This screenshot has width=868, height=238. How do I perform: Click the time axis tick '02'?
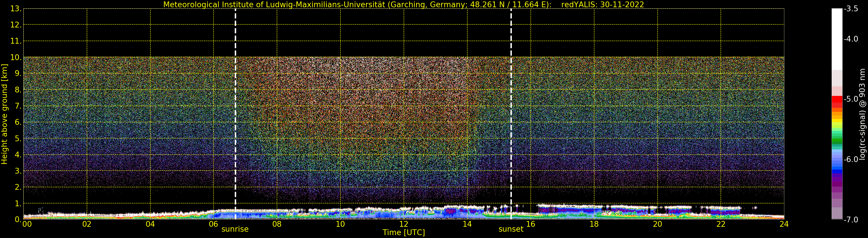coord(87,224)
